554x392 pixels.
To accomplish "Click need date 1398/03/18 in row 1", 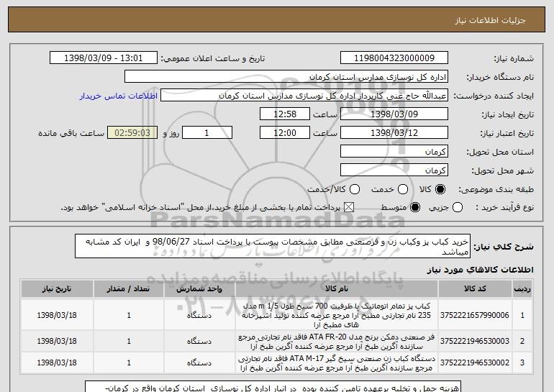I will [57, 315].
